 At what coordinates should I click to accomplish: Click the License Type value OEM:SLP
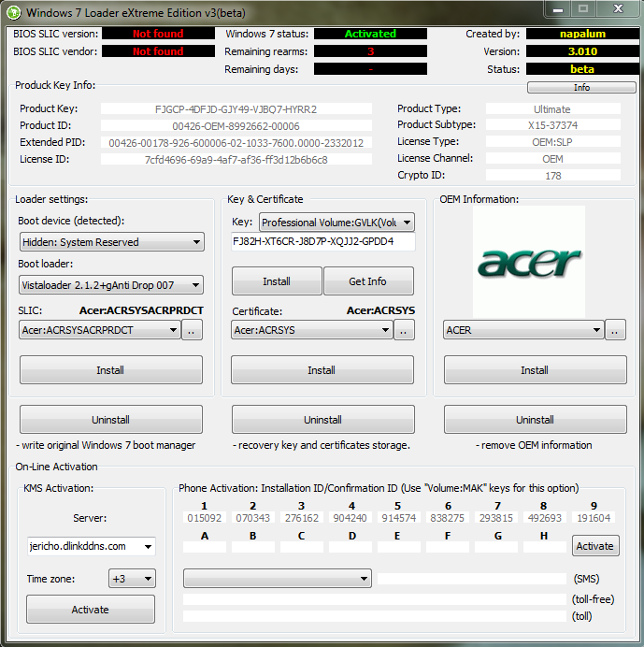(552, 142)
